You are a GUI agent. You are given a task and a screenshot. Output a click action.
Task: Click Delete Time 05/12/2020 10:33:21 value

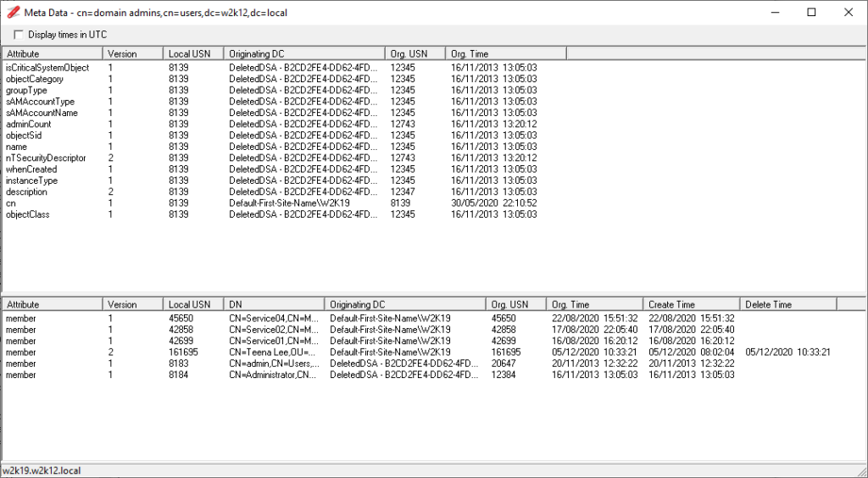pyautogui.click(x=787, y=353)
